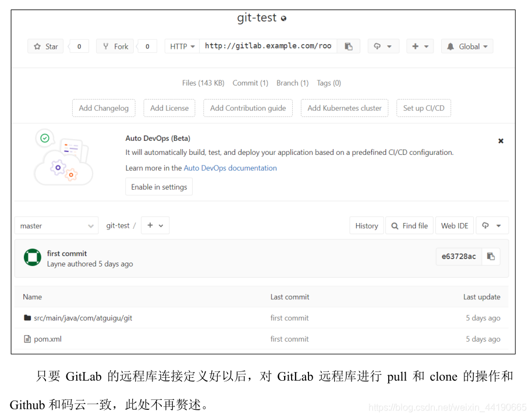The height and width of the screenshot is (418, 532).
Task: Open last commit link in pom.xml row
Action: click(x=289, y=339)
